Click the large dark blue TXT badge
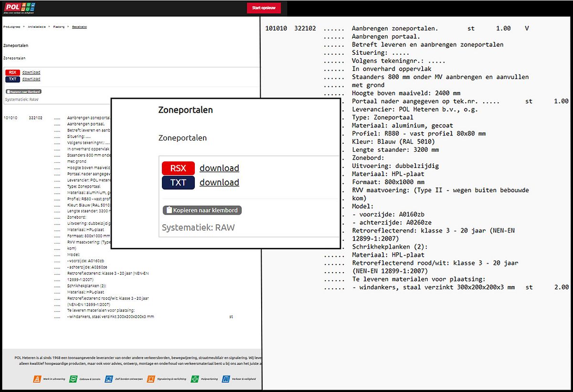 pos(178,182)
